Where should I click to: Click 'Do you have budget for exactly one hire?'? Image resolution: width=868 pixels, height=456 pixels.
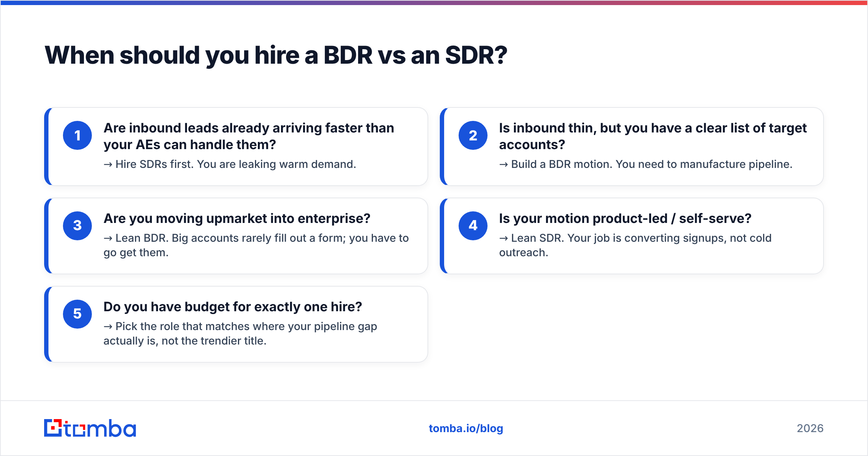[x=233, y=307]
